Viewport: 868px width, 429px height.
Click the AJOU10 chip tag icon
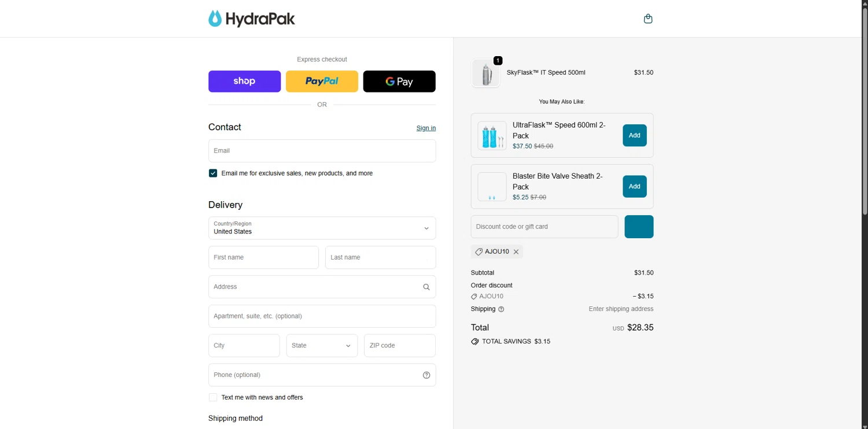tap(479, 252)
